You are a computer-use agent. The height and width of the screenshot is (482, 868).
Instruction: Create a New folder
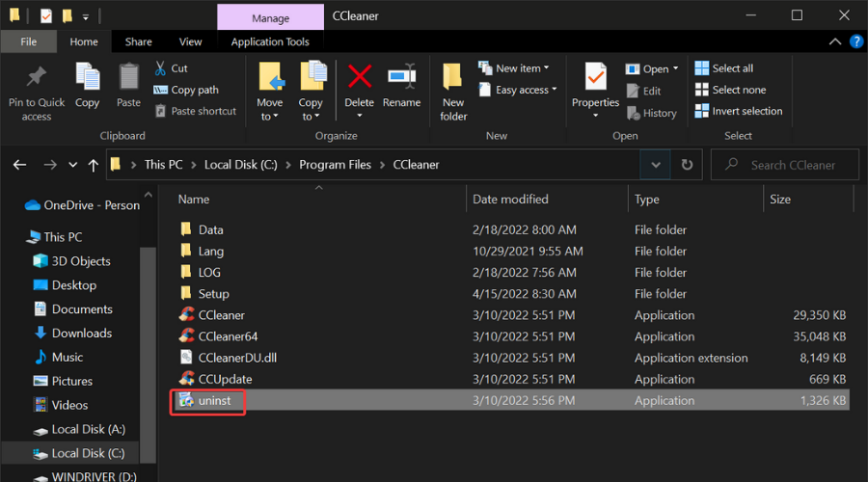click(x=453, y=92)
